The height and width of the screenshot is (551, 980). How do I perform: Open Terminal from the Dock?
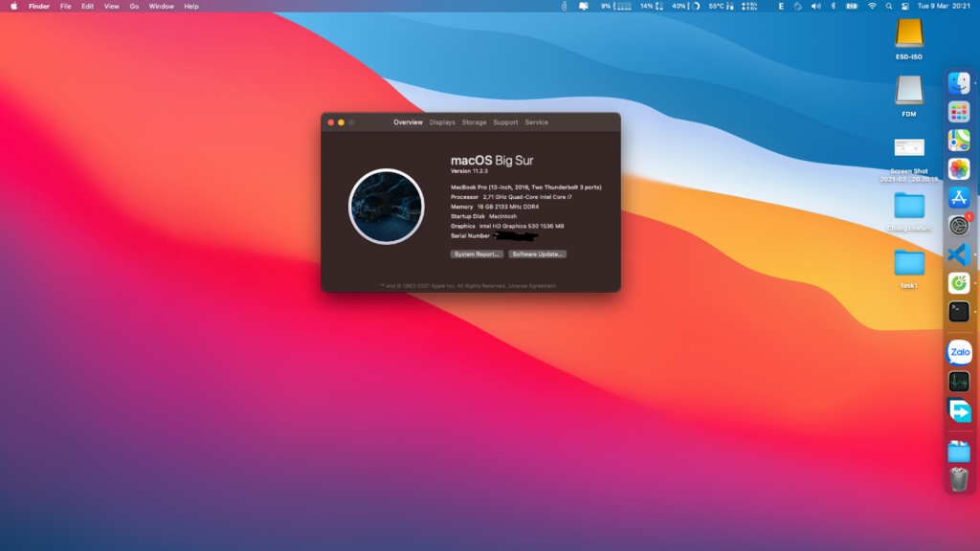[959, 311]
